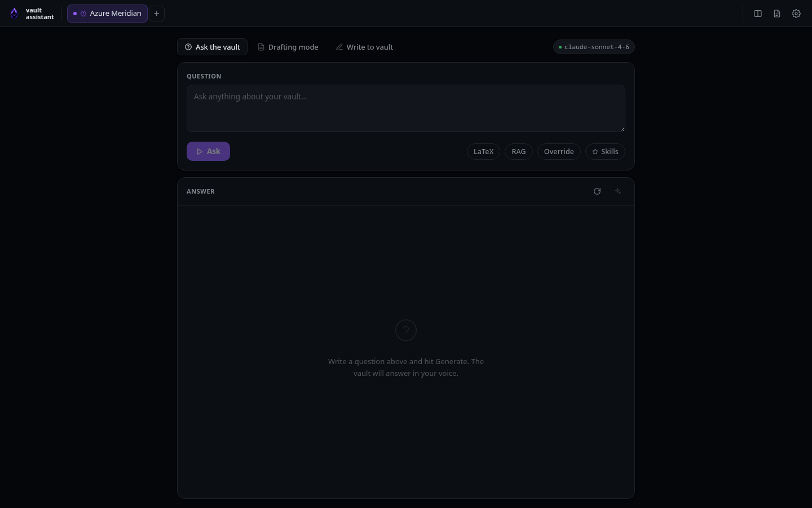Focus the question text area

click(x=406, y=108)
